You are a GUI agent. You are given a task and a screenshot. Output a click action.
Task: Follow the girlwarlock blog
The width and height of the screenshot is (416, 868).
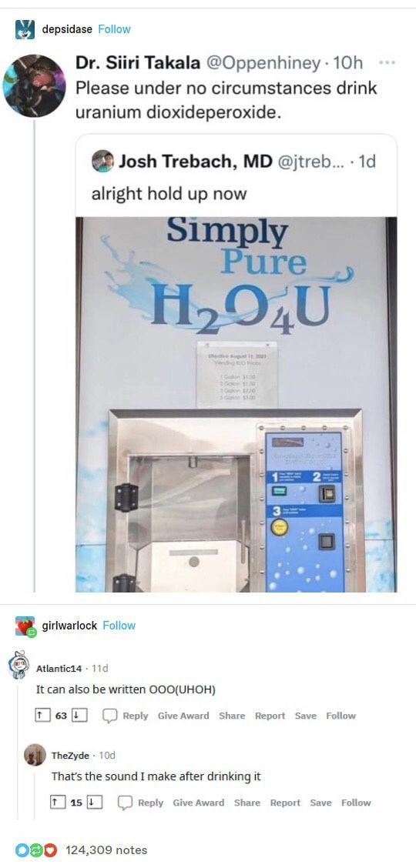coord(119,626)
